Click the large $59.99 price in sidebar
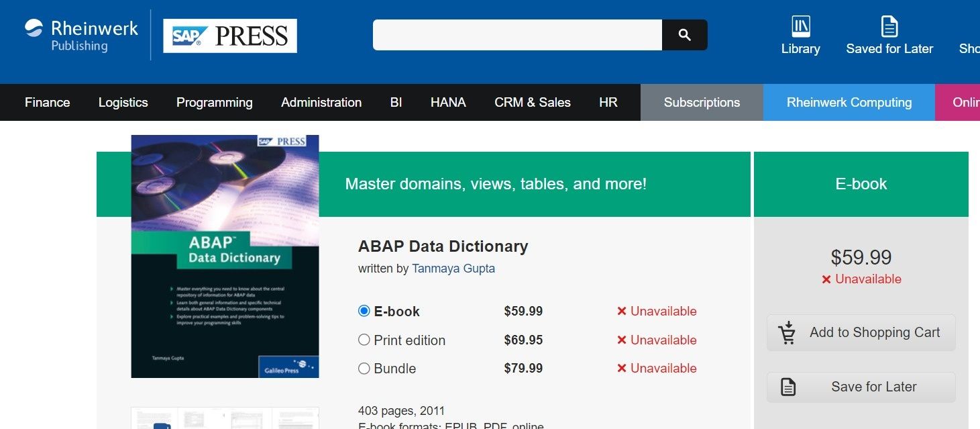The image size is (980, 429). 861,257
